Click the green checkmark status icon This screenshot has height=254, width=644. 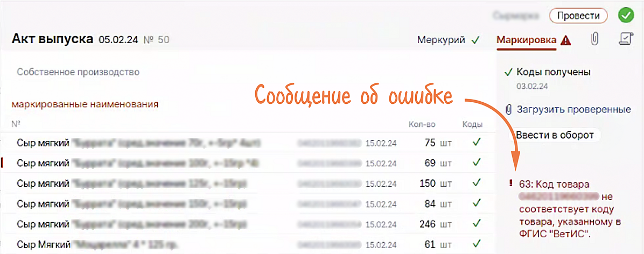(x=625, y=16)
